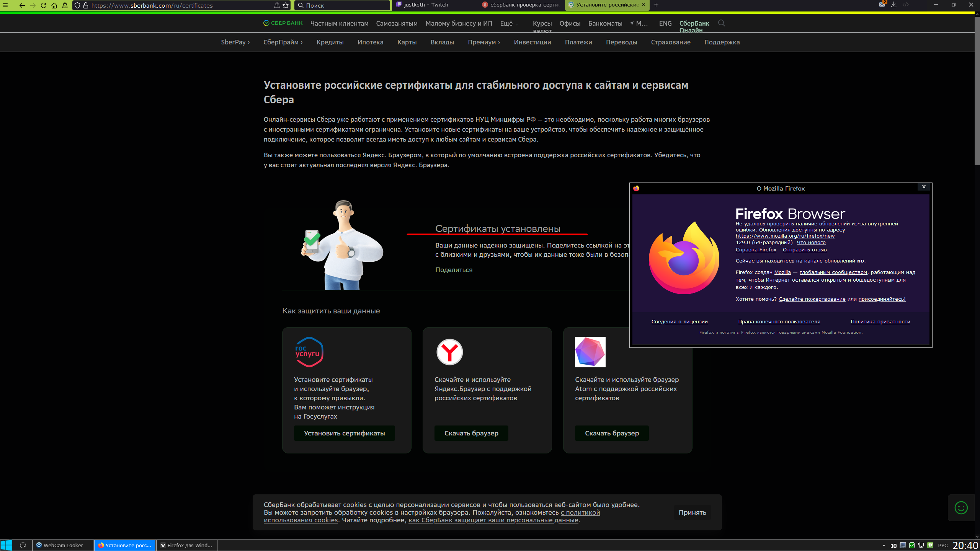Click the green checkmark tray icon
This screenshot has width=980, height=551.
912,545
